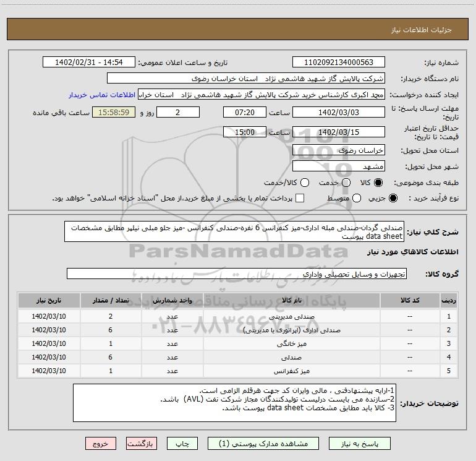
Task: Click the delivery city field 'مشهد'
Action: tap(338, 166)
